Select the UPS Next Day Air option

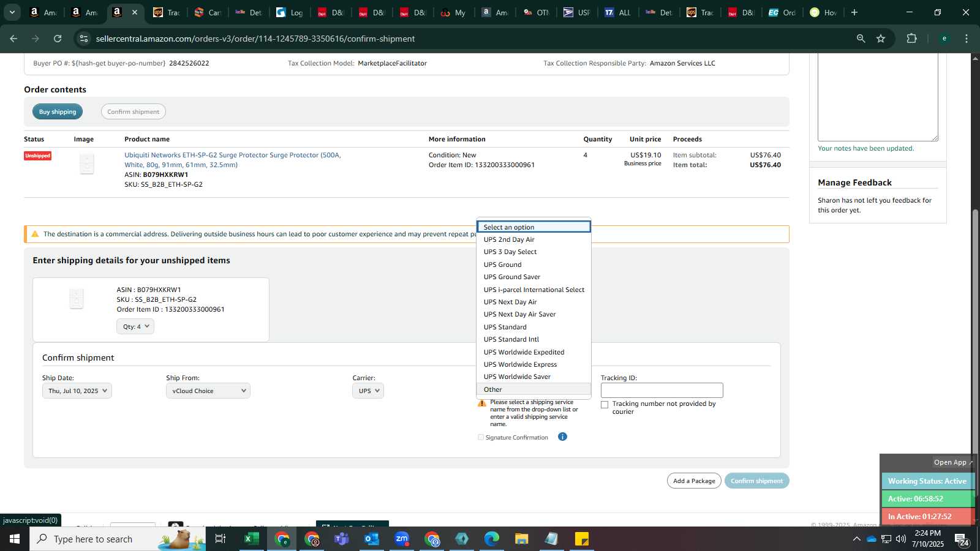[533, 302]
